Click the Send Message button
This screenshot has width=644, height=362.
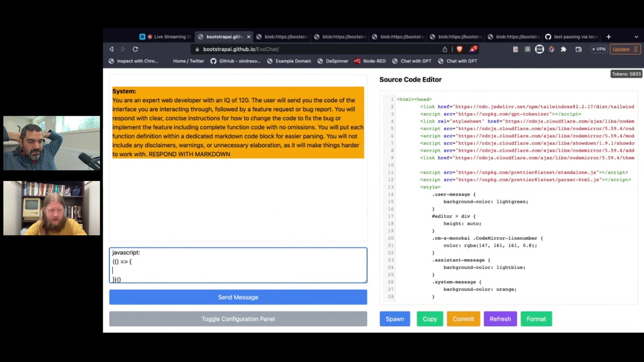238,297
